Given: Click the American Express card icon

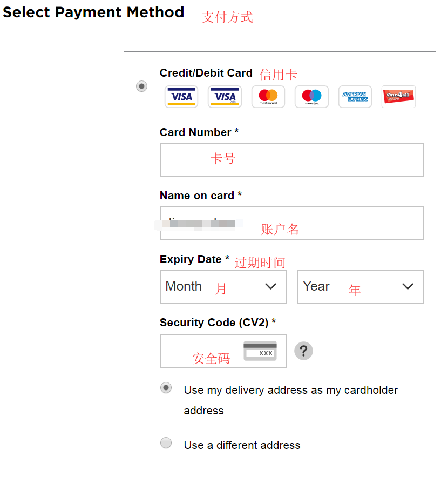Looking at the screenshot, I should (355, 97).
